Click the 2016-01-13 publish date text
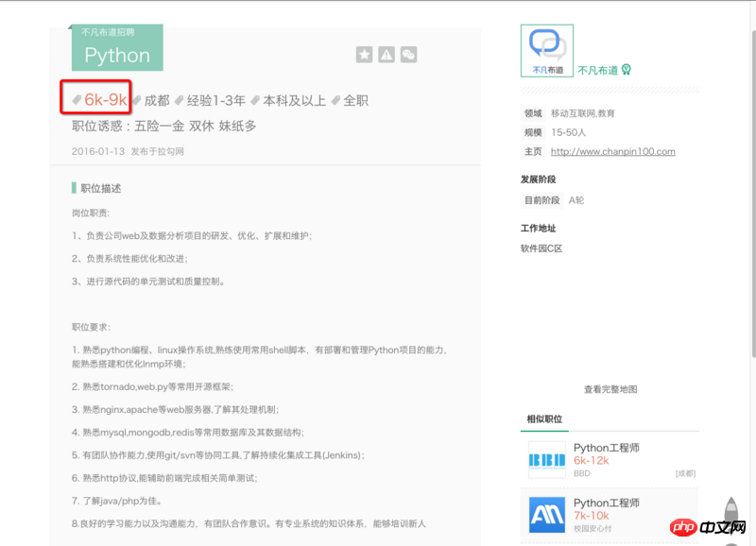This screenshot has width=756, height=546. coord(98,151)
